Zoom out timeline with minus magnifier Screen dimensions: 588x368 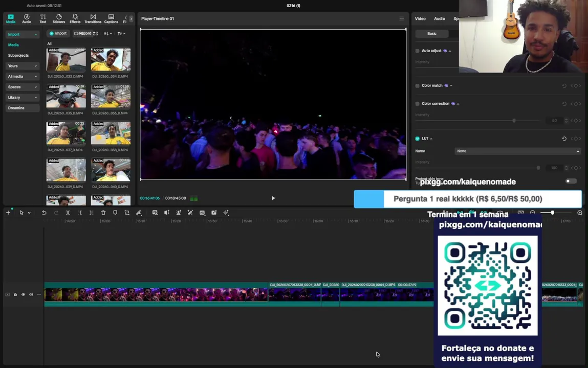(533, 213)
